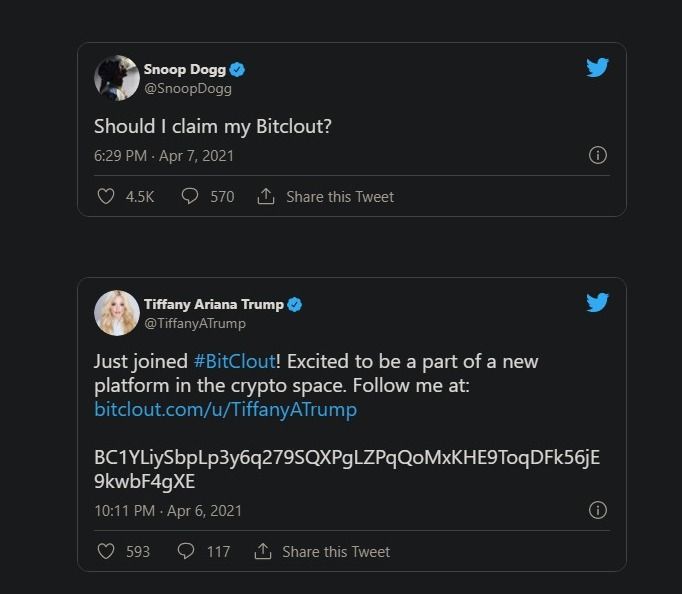The width and height of the screenshot is (682, 594).
Task: Open the @SnoopDogg handle
Action: tap(188, 88)
